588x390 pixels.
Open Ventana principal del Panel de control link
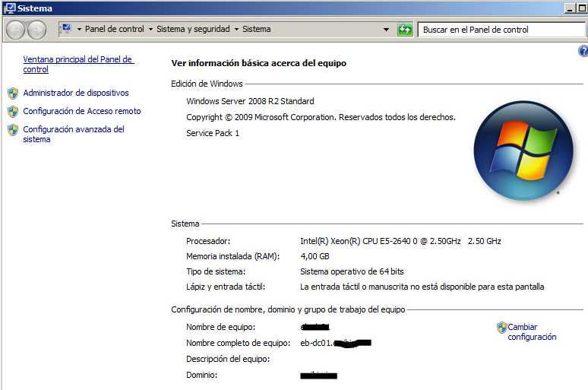click(78, 64)
